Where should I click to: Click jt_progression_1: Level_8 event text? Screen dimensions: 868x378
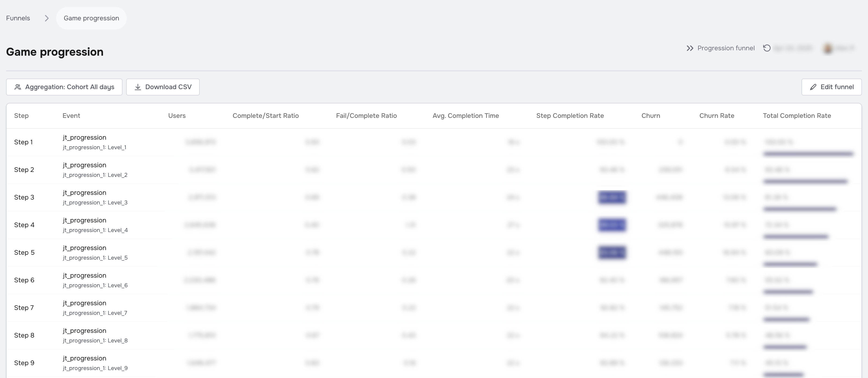[95, 341]
